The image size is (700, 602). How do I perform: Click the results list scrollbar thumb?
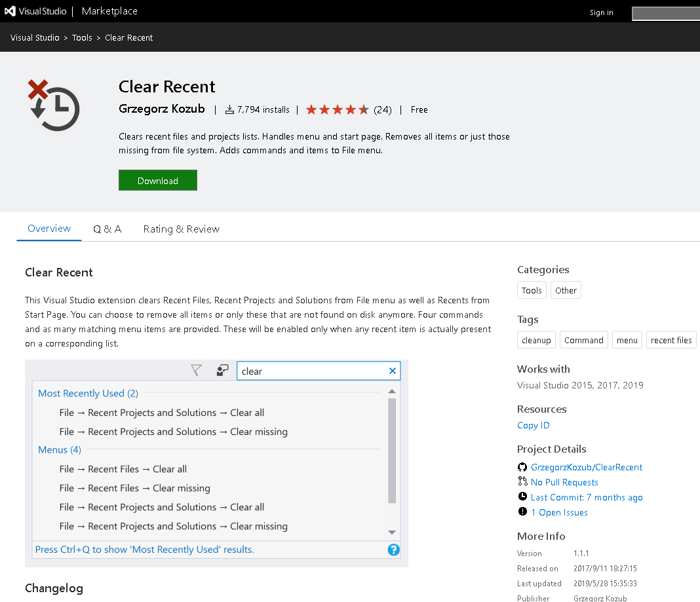tap(392, 451)
